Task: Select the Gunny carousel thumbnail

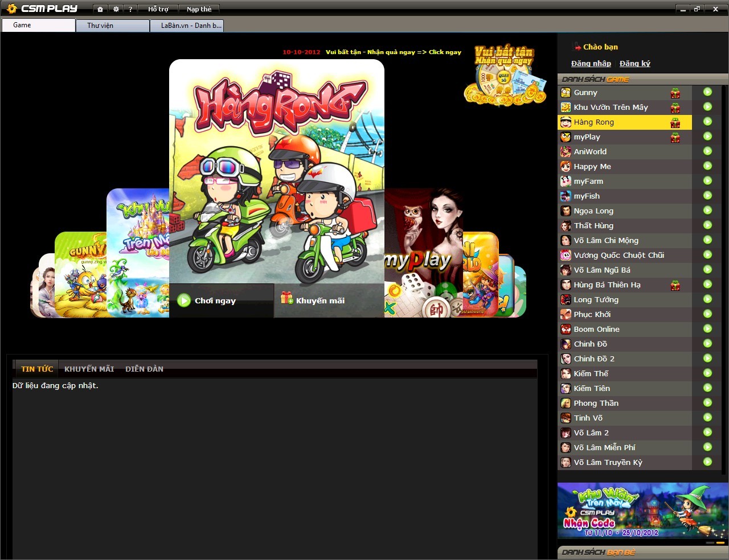Action: (80, 274)
